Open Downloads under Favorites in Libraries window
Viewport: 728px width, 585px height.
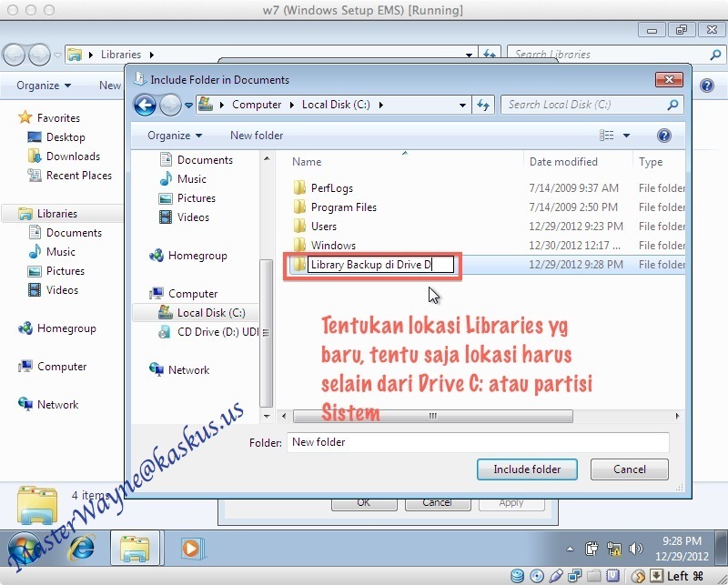[x=73, y=156]
